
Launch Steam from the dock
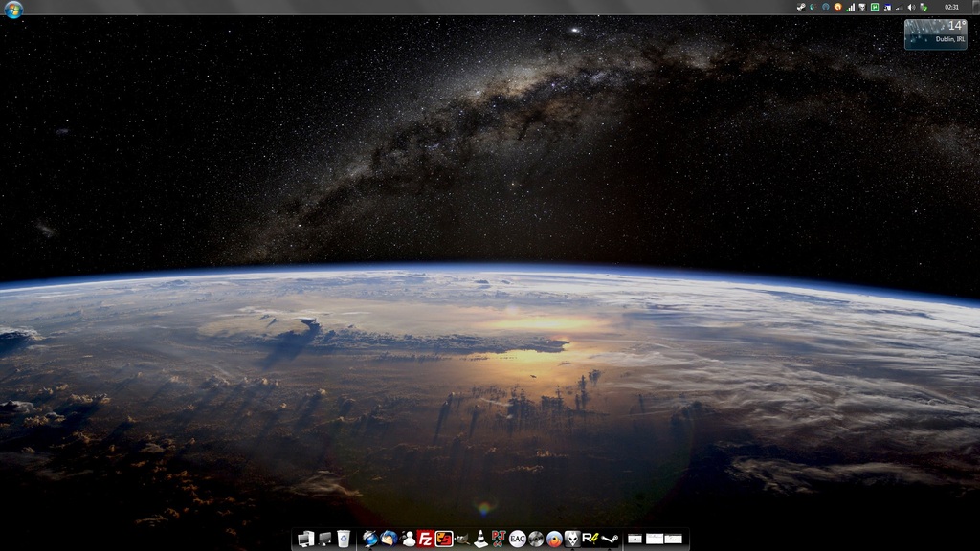(610, 540)
